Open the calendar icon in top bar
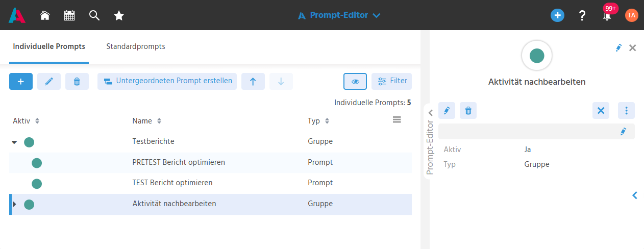The image size is (644, 249). tap(69, 15)
